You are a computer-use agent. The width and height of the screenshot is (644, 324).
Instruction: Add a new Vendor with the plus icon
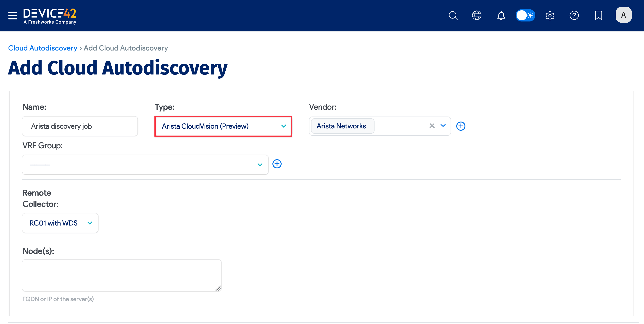click(x=461, y=126)
